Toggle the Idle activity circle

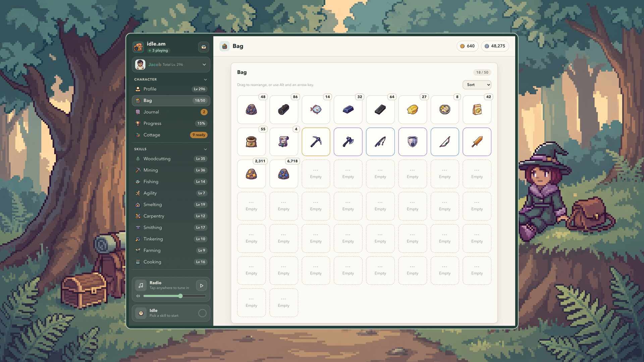[202, 313]
